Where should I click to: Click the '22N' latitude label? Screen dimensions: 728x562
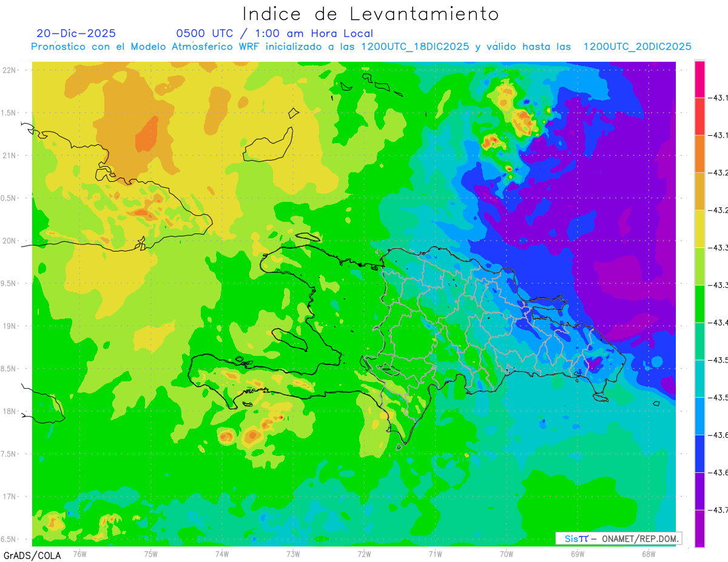10,70
